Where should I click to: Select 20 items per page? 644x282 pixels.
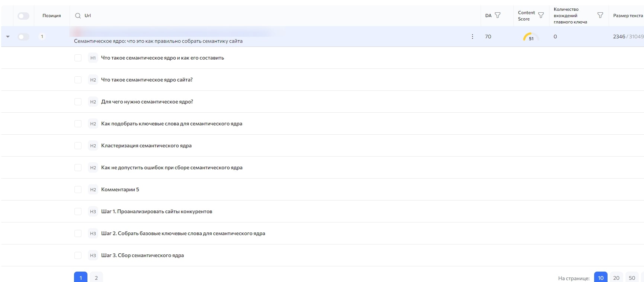(616, 278)
